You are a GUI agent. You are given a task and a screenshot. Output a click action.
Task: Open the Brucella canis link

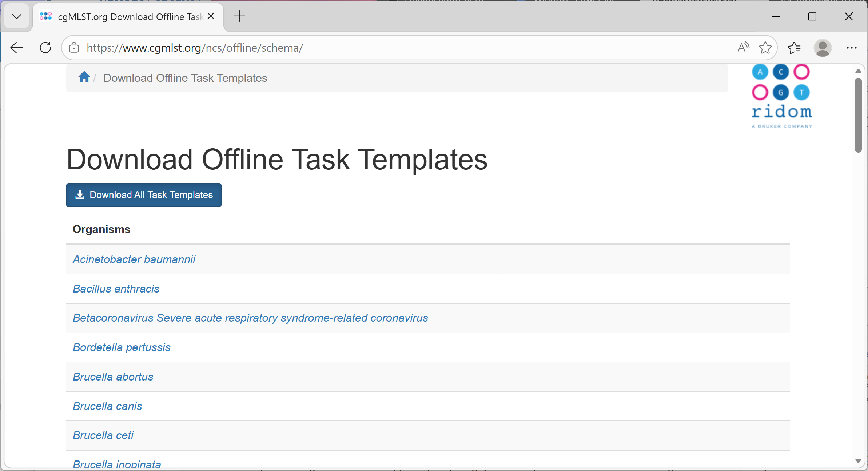[x=107, y=406]
